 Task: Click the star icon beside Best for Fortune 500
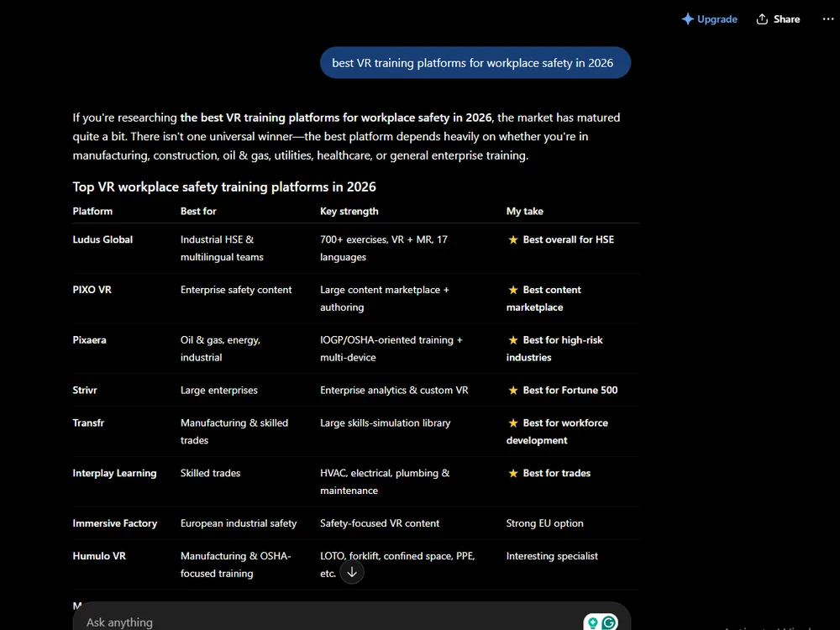click(513, 390)
